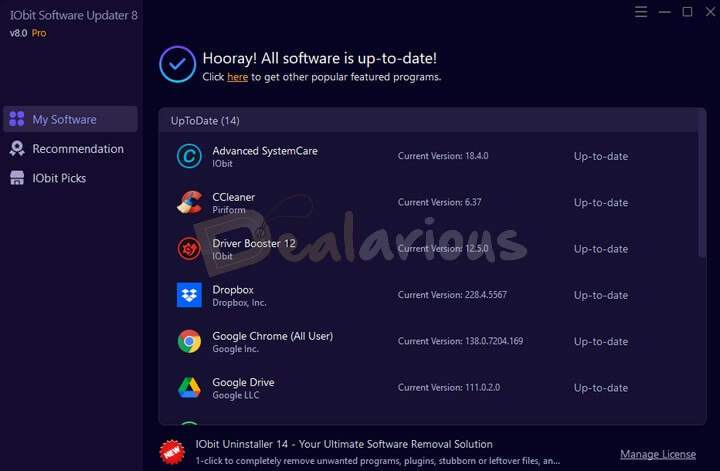Click the Dropbox, Inc. publisher text
720x471 pixels.
[x=239, y=303]
